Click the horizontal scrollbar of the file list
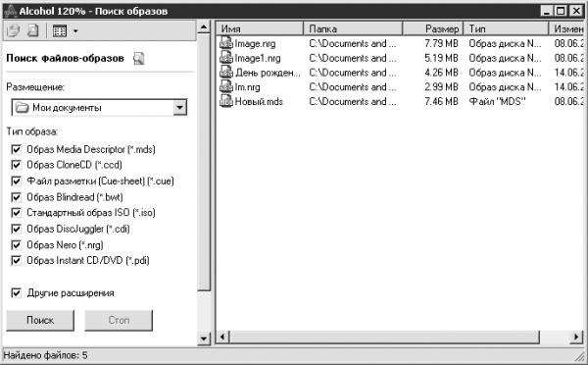 (384, 337)
